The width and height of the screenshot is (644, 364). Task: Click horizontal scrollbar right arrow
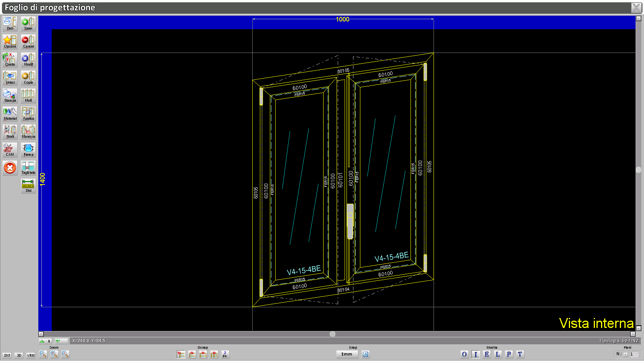(633, 334)
